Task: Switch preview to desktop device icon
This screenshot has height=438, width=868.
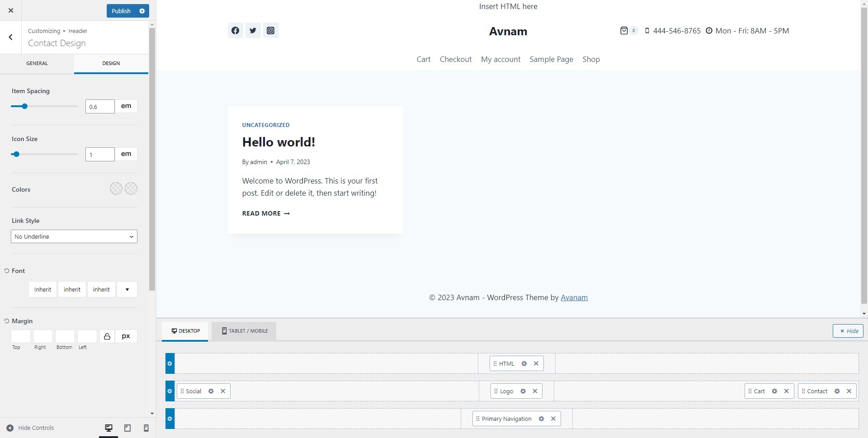Action: pos(108,428)
